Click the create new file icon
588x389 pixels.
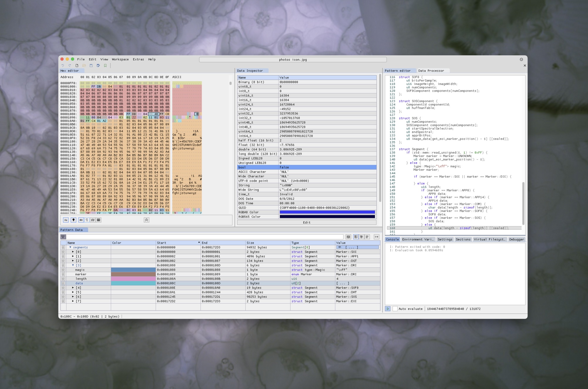pyautogui.click(x=77, y=66)
